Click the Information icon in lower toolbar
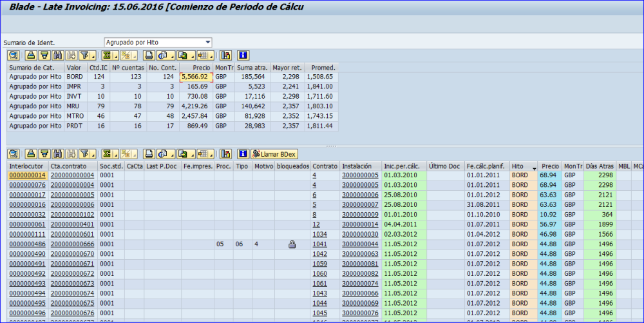This screenshot has width=644, height=323. click(x=243, y=154)
